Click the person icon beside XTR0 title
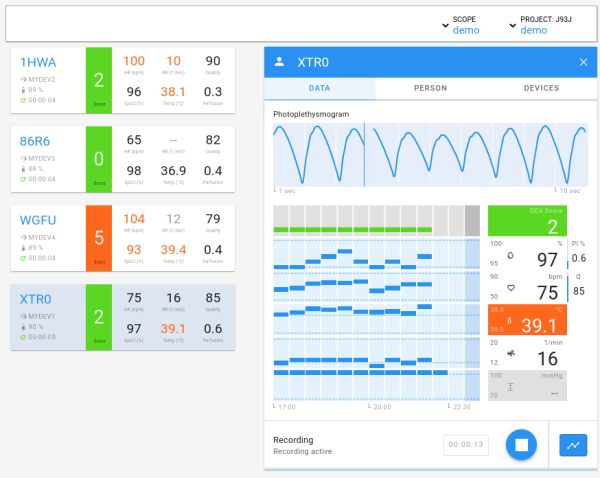This screenshot has height=478, width=600. pyautogui.click(x=280, y=62)
